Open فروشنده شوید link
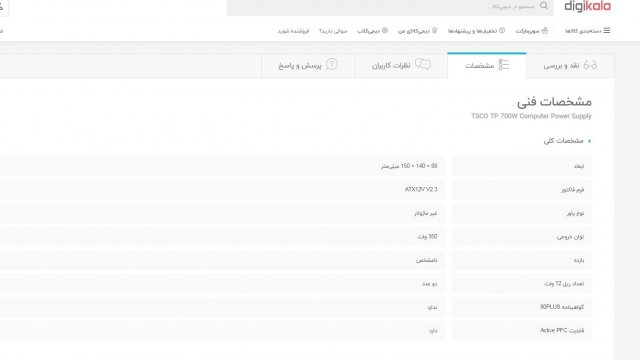This screenshot has height=360, width=640. tap(293, 31)
